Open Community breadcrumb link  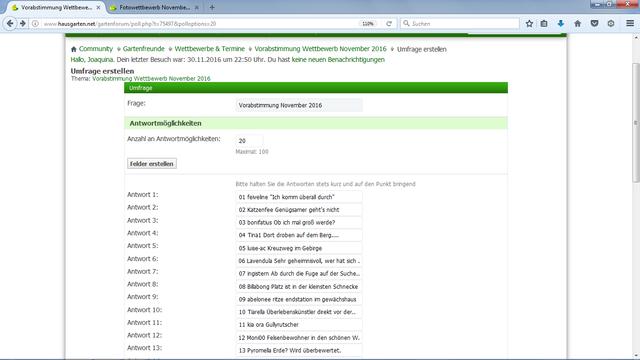96,49
